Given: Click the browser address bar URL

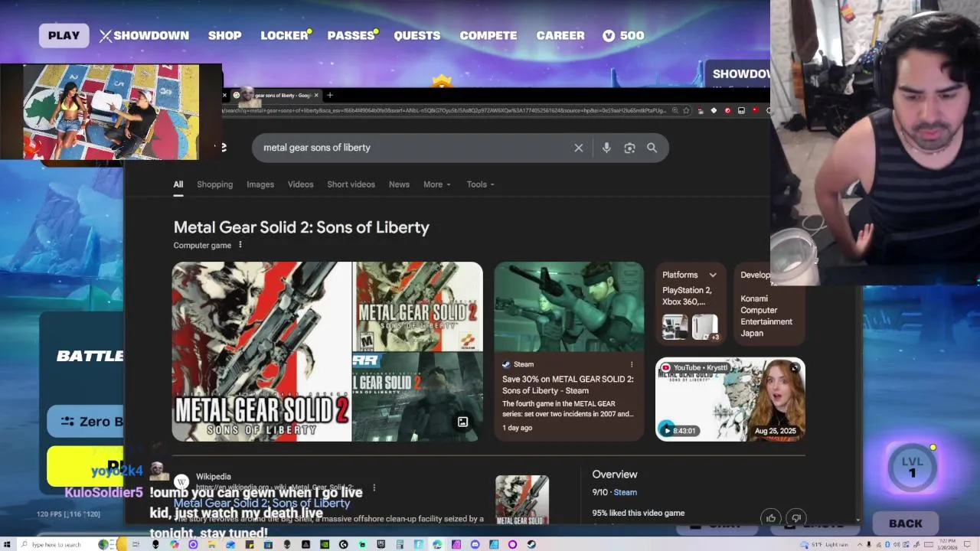Looking at the screenshot, I should [x=444, y=110].
